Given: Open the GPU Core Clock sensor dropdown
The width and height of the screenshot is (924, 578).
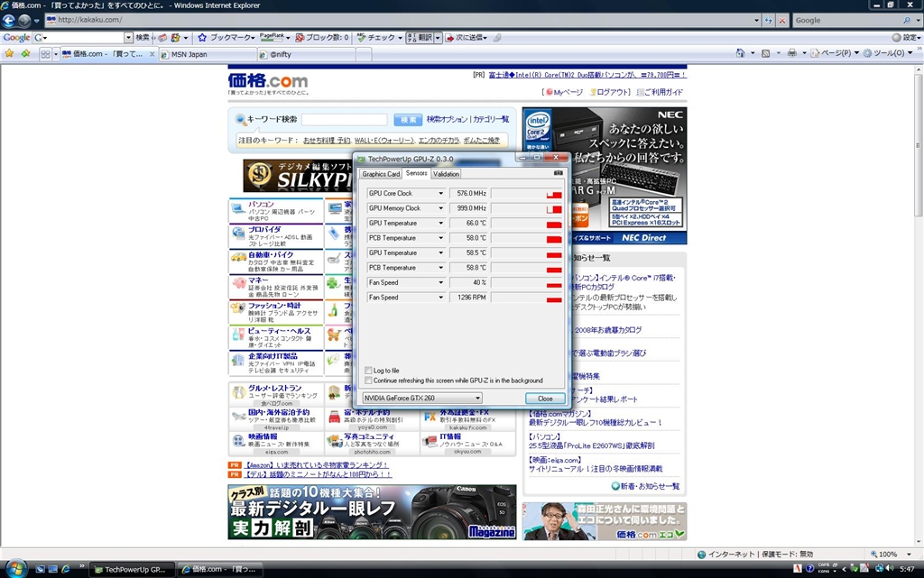Looking at the screenshot, I should (x=440, y=193).
